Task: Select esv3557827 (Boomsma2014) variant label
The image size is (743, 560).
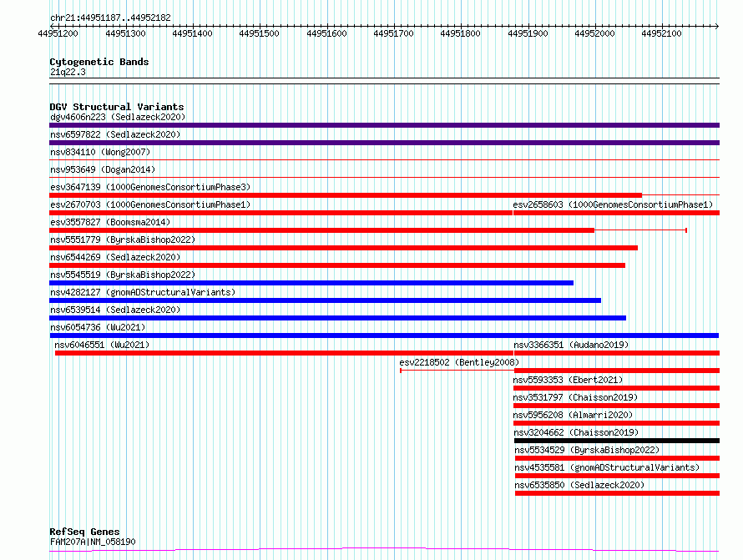Action: point(110,222)
